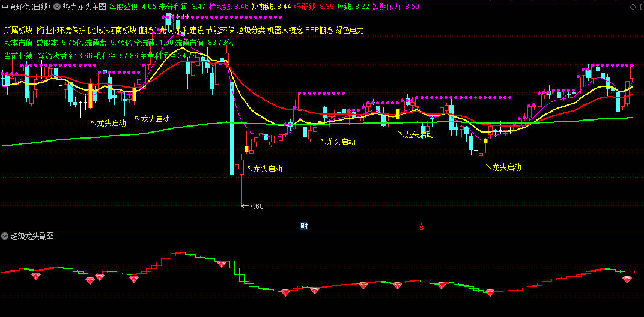Click the [行业]-环境保护 sector label
The height and width of the screenshot is (317, 644).
click(61, 30)
